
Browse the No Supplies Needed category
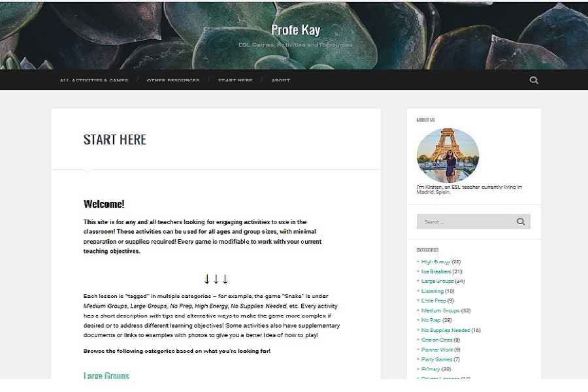coord(446,330)
